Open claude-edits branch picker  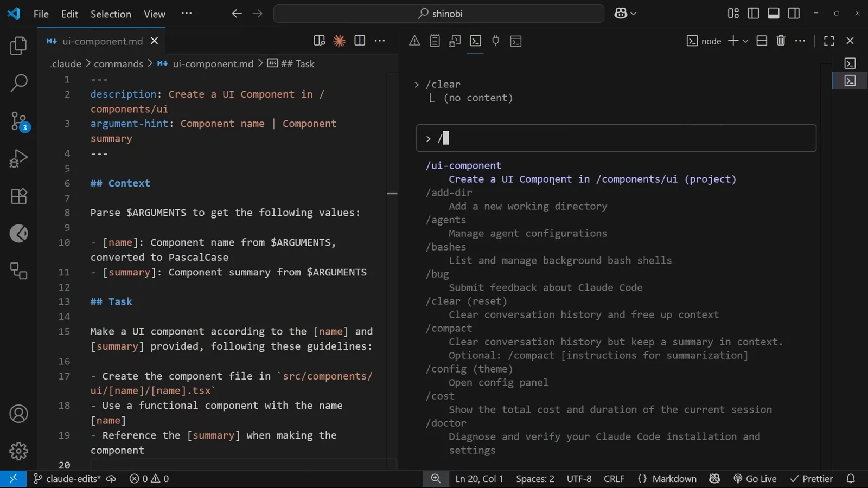(x=67, y=479)
